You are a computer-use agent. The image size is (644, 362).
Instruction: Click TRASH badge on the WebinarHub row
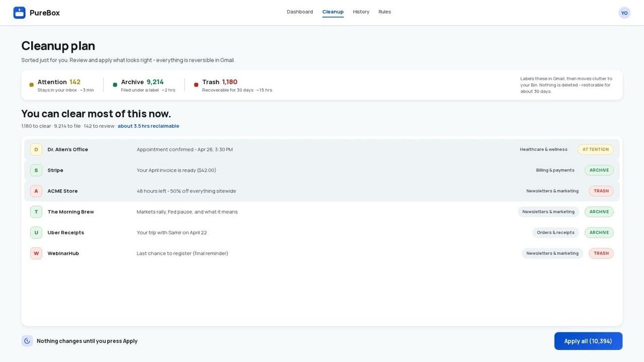(601, 254)
